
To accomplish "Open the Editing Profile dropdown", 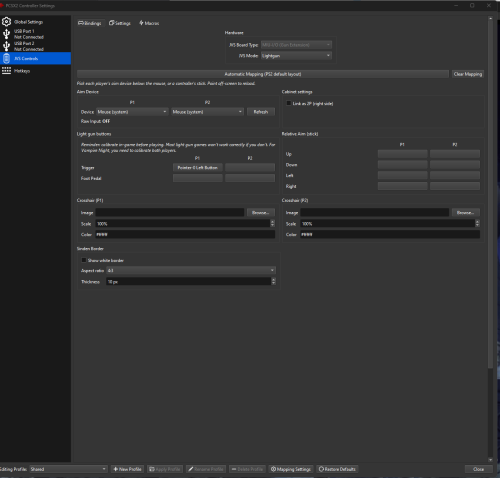I will tap(68, 469).
